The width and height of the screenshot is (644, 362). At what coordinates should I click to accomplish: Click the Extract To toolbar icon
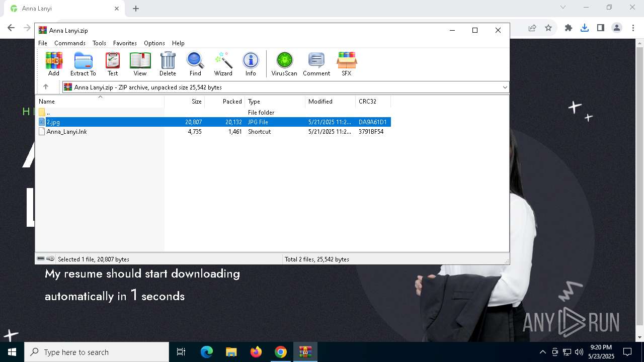click(x=83, y=64)
